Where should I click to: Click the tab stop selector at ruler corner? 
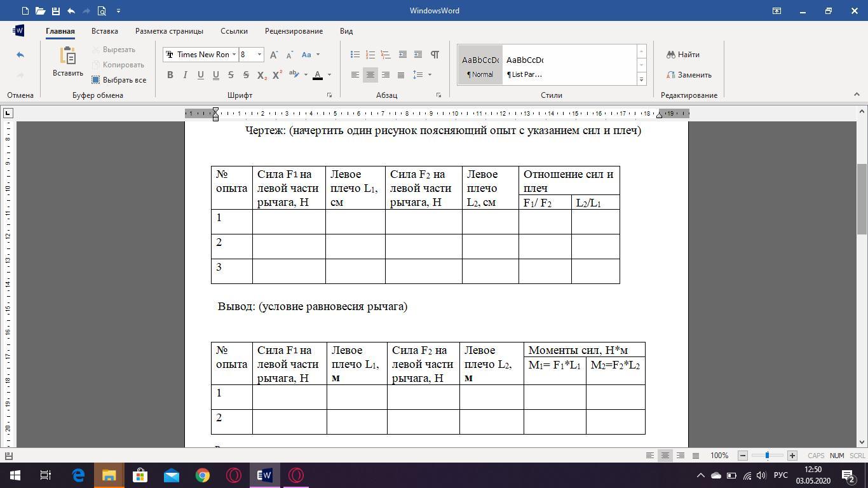pos(8,113)
